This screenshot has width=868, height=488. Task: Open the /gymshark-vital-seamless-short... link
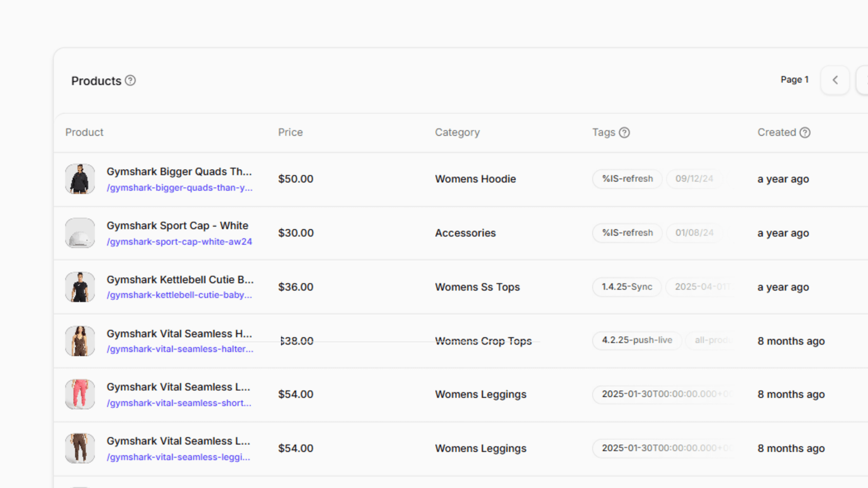coord(179,403)
